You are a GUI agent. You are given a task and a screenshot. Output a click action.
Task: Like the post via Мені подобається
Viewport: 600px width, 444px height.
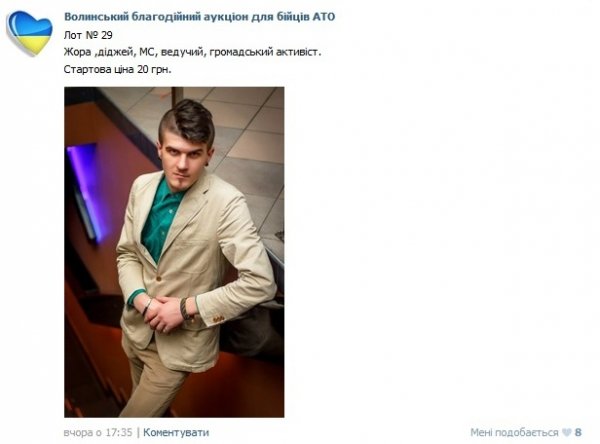pos(514,433)
